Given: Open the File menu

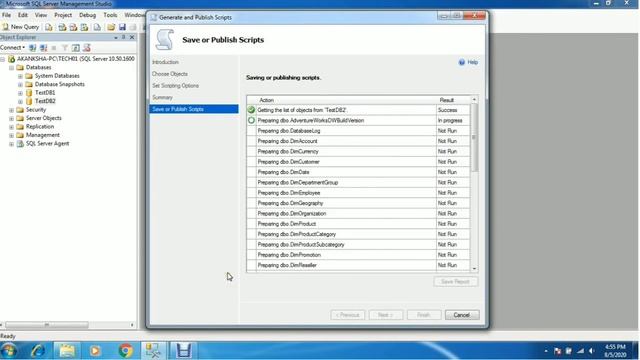Looking at the screenshot, I should coord(7,15).
